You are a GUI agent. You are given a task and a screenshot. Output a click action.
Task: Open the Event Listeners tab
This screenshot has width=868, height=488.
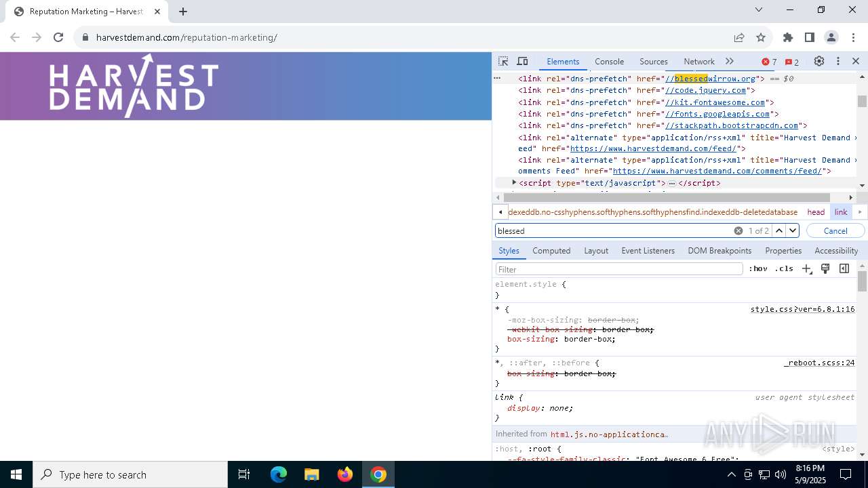tap(648, 251)
